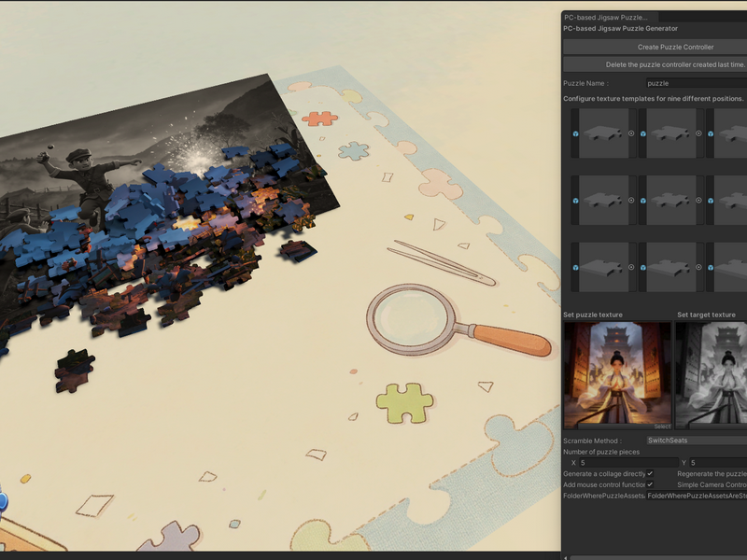
Task: Click mesh icon of first-row second template slot
Action: pyautogui.click(x=642, y=133)
